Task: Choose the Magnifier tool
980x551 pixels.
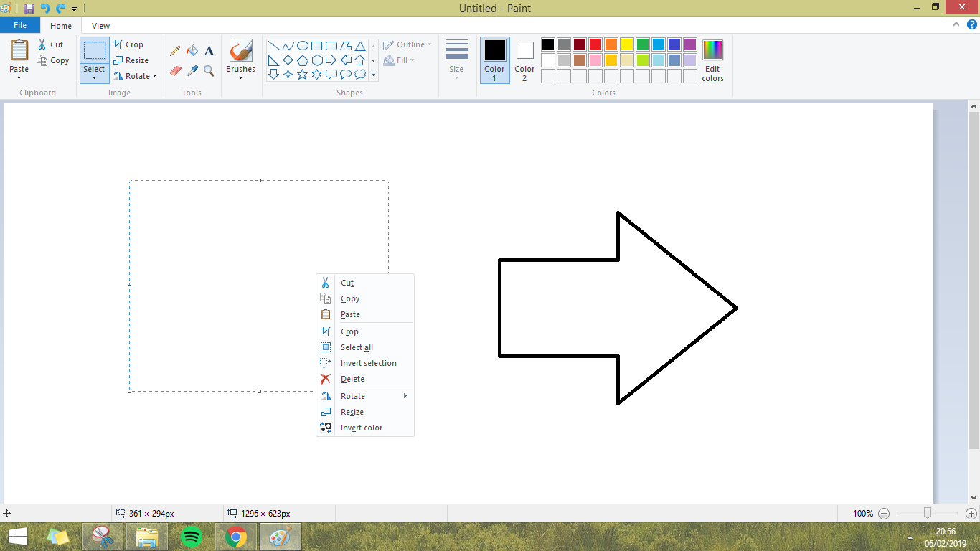Action: [x=209, y=70]
